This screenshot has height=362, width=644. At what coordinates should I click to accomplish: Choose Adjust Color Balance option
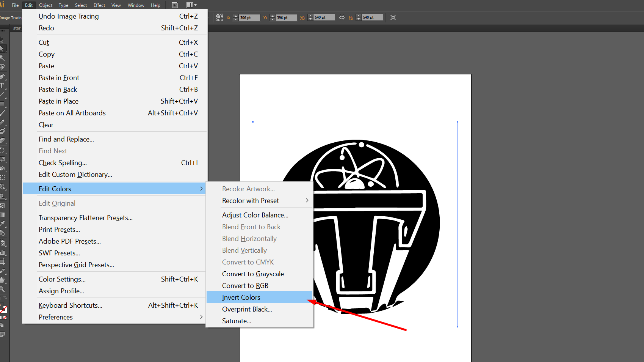[x=259, y=215]
